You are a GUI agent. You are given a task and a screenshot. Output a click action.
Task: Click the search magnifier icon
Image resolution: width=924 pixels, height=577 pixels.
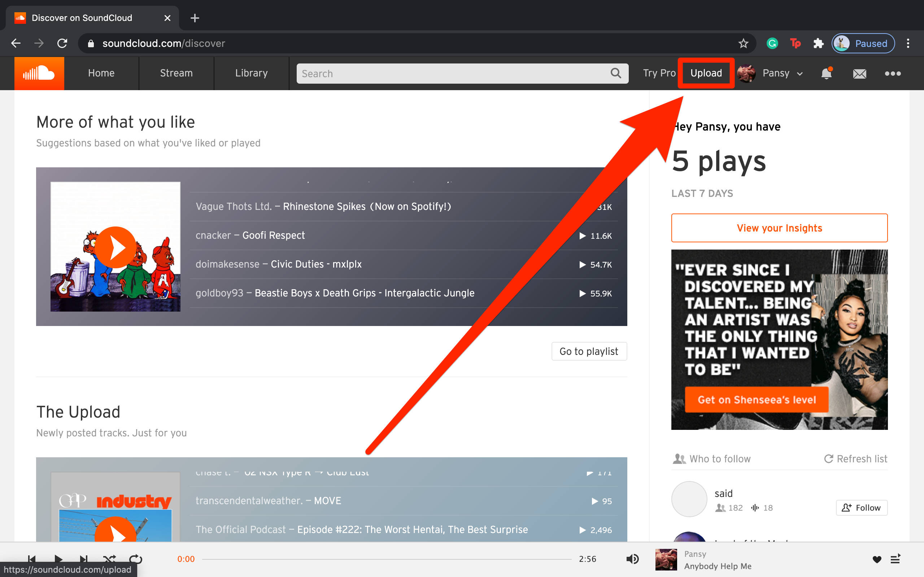coord(615,73)
